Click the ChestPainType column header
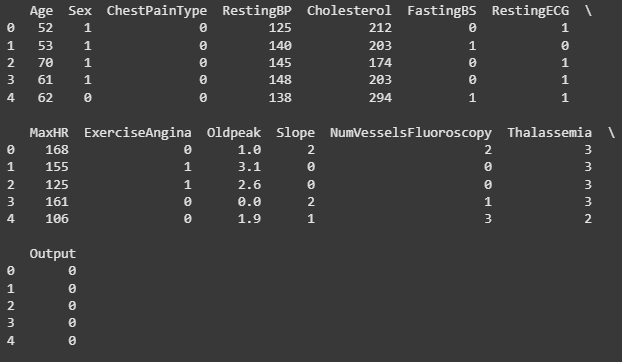The image size is (622, 362). tap(157, 11)
